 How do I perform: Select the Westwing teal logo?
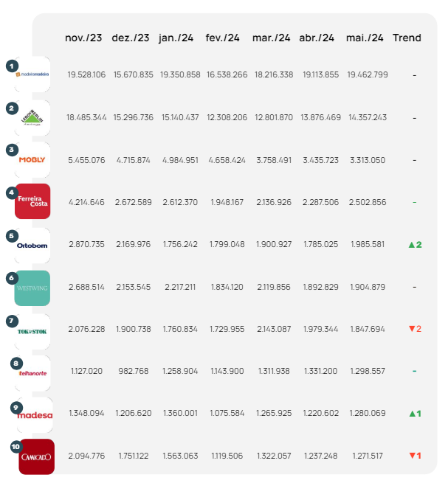tap(33, 288)
